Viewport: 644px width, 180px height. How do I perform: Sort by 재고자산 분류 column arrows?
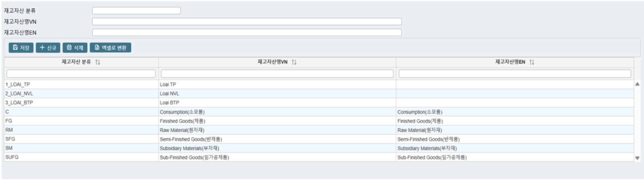98,62
